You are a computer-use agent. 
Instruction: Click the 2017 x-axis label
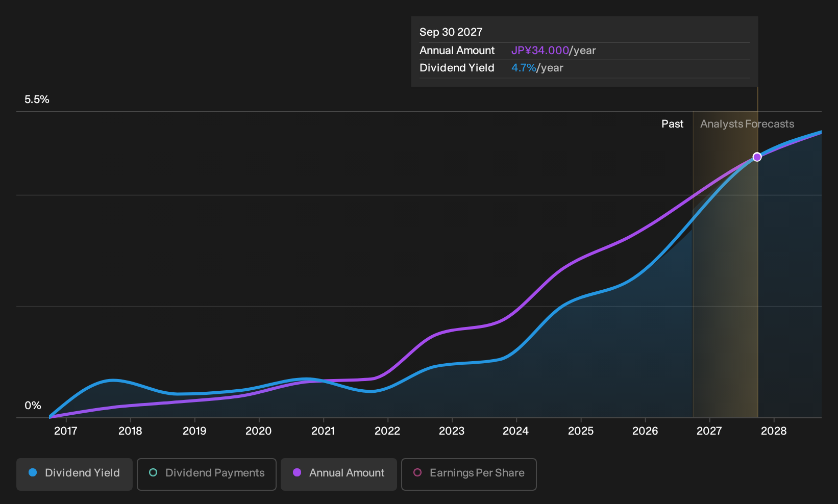point(66,431)
